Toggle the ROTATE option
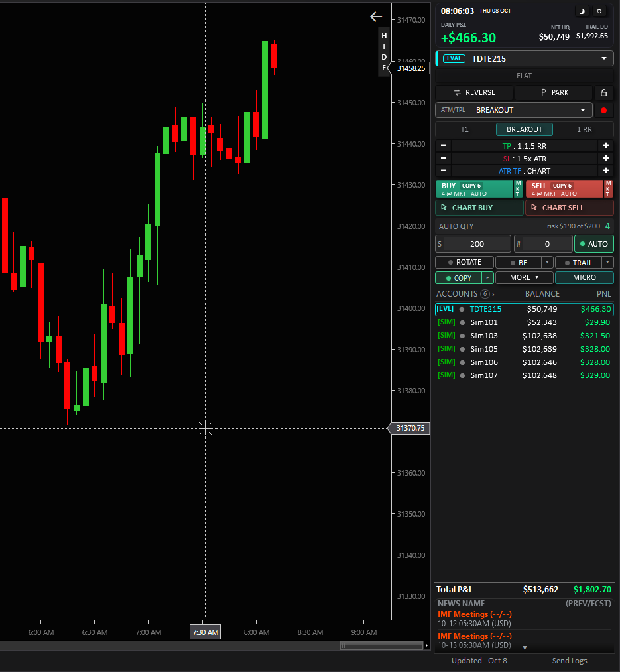This screenshot has width=620, height=672. tap(464, 262)
